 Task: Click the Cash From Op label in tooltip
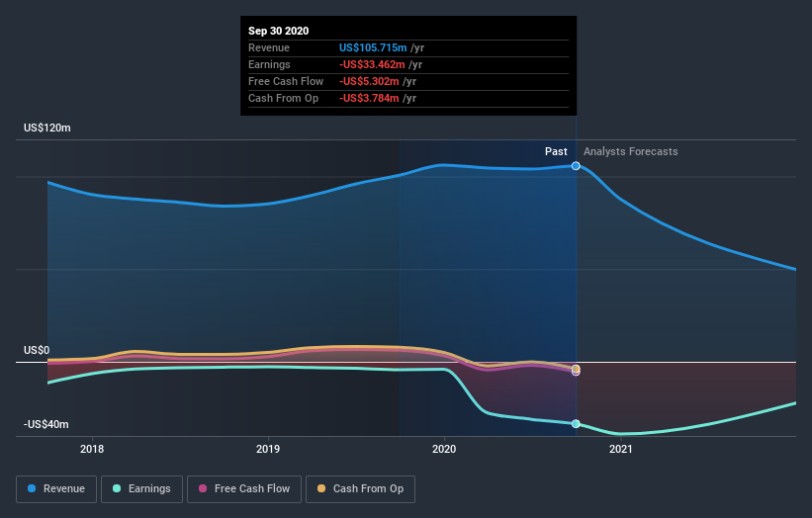pyautogui.click(x=283, y=98)
